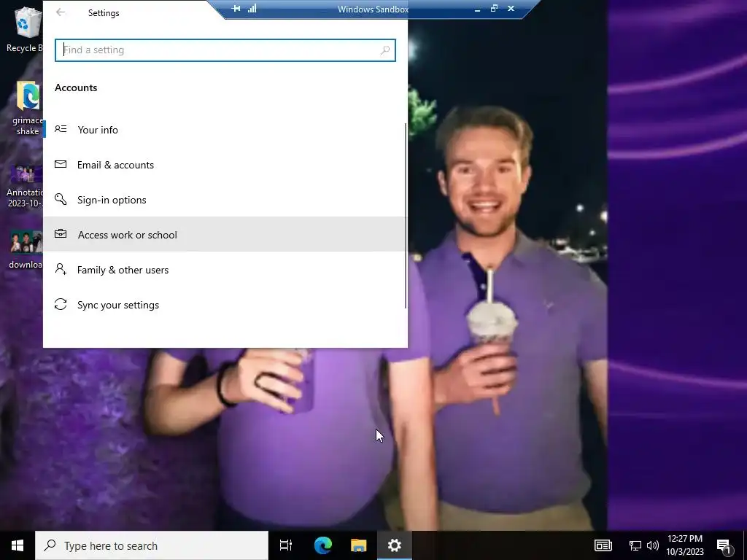Minimize the Windows Sandbox connection bar
747x560 pixels.
[x=477, y=9]
